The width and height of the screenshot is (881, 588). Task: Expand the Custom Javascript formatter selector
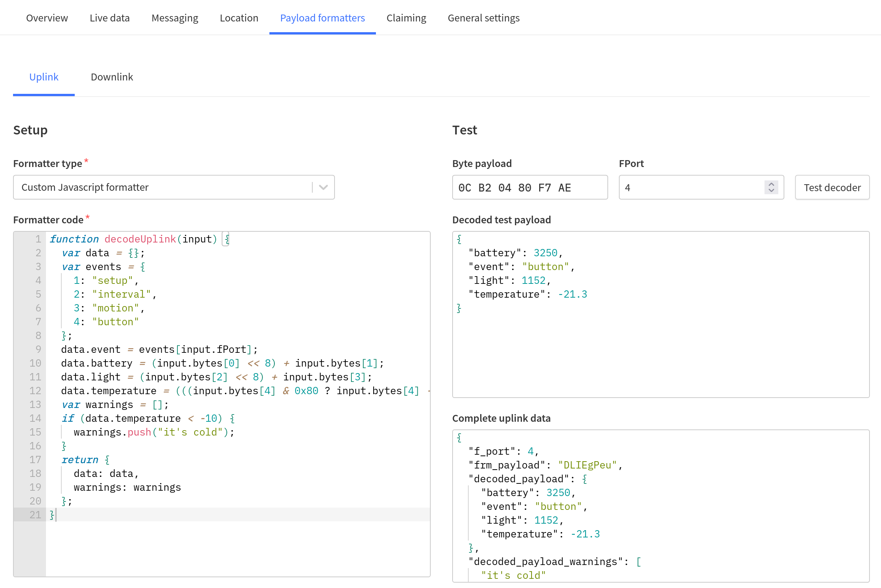coord(324,187)
